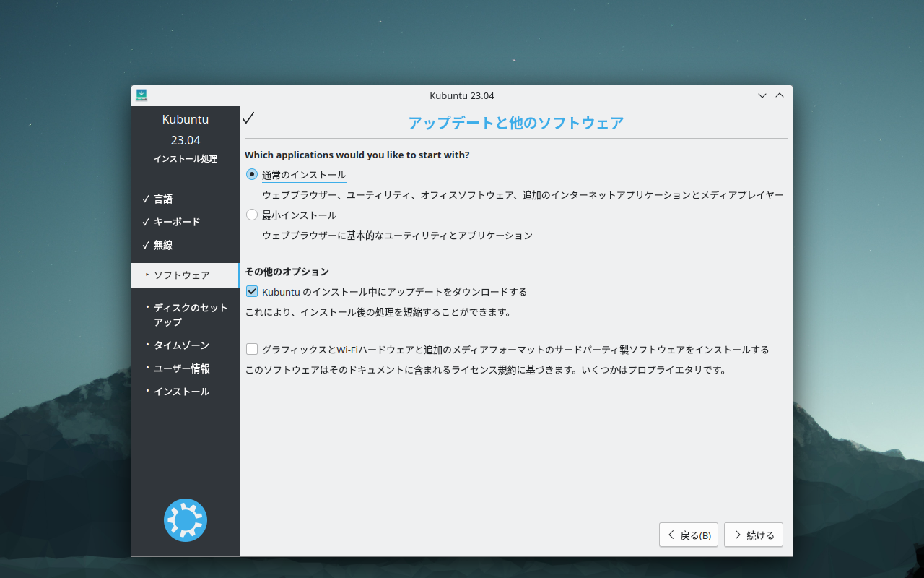This screenshot has height=578, width=924.
Task: Enable third-party software for graphics and Wi-Fi
Action: tap(252, 349)
